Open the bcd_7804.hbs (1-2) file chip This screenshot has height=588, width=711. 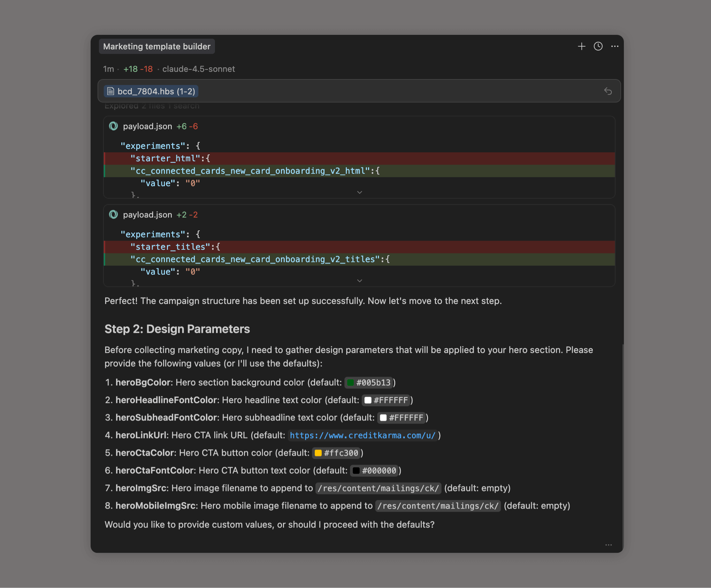pyautogui.click(x=151, y=91)
